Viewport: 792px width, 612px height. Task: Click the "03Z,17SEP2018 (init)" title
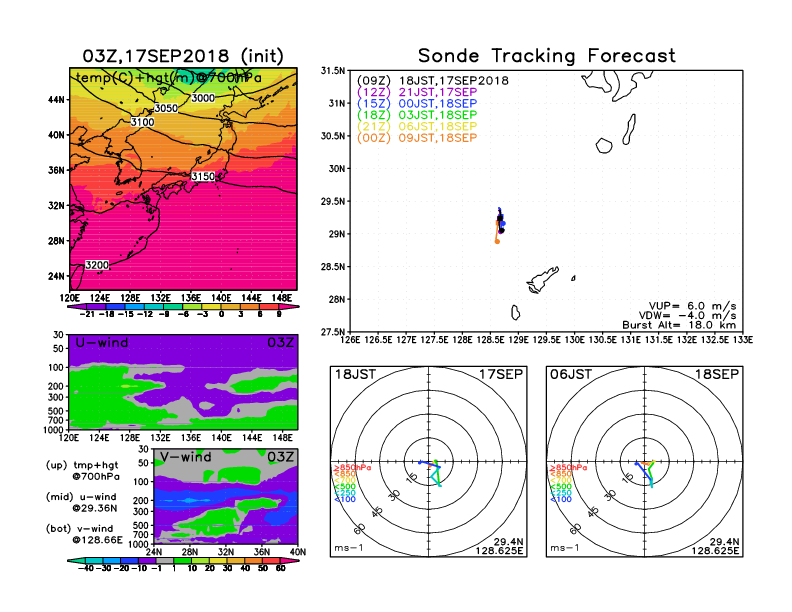pos(183,56)
